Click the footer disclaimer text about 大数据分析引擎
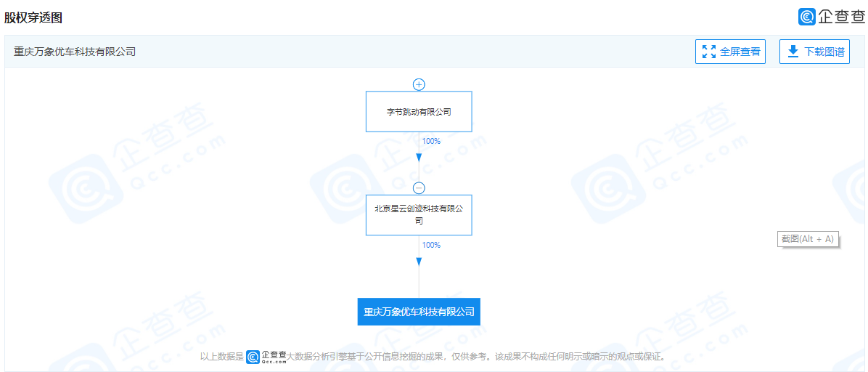Viewport: 868px width, 372px height. point(477,356)
